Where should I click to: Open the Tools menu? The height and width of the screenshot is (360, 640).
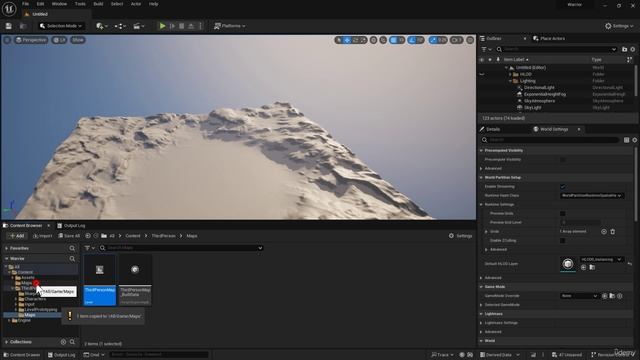80,4
